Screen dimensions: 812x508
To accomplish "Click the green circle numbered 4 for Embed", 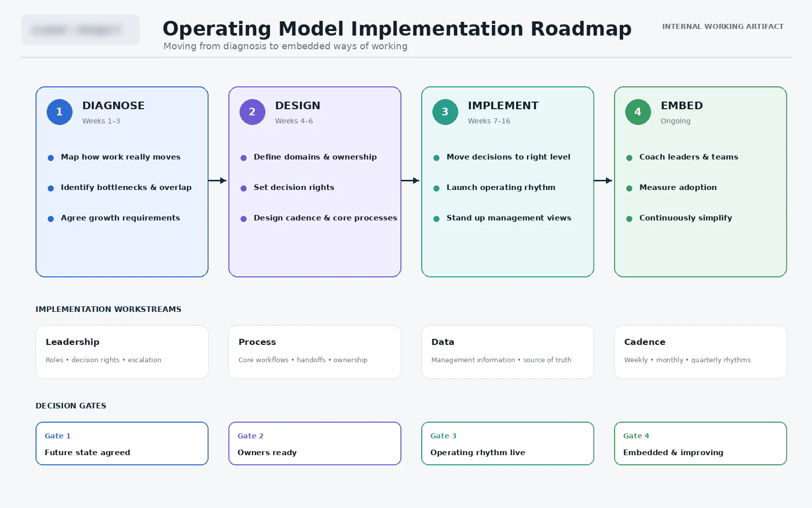I will pyautogui.click(x=638, y=112).
